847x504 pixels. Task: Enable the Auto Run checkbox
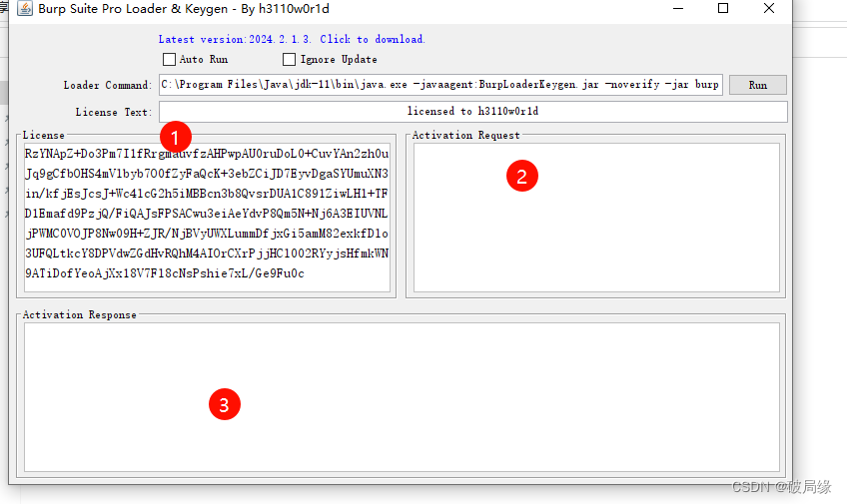169,59
